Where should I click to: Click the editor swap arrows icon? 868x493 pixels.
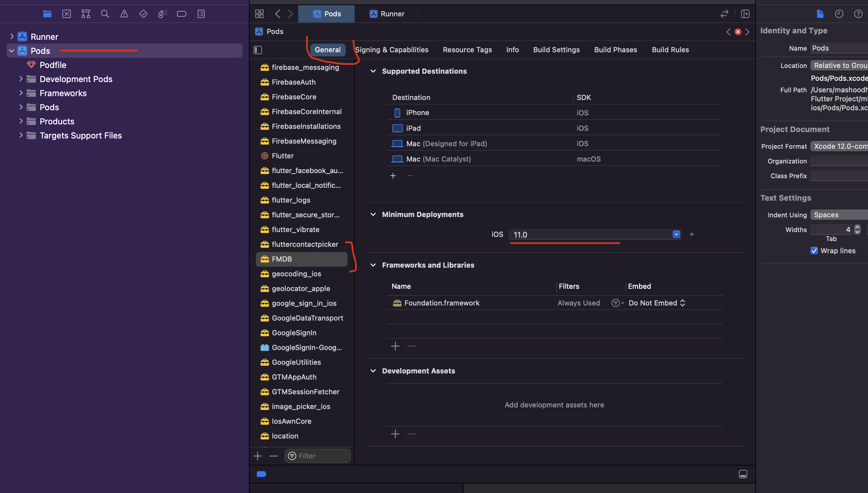click(x=724, y=14)
